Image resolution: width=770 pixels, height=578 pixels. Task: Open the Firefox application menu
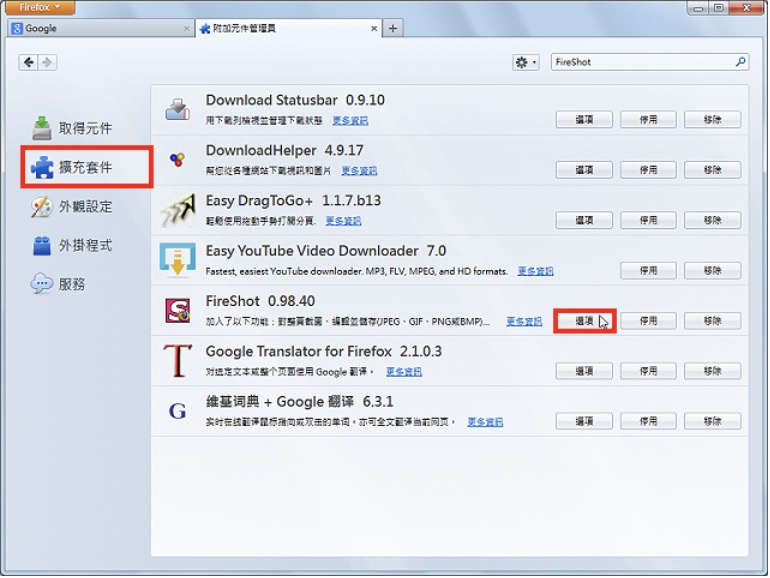pyautogui.click(x=40, y=7)
